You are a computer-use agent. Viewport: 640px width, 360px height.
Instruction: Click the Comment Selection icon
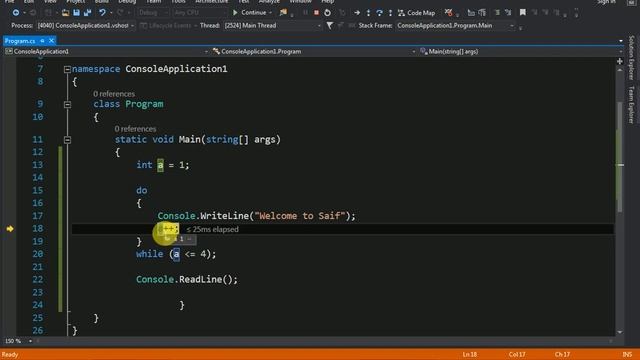tap(497, 13)
